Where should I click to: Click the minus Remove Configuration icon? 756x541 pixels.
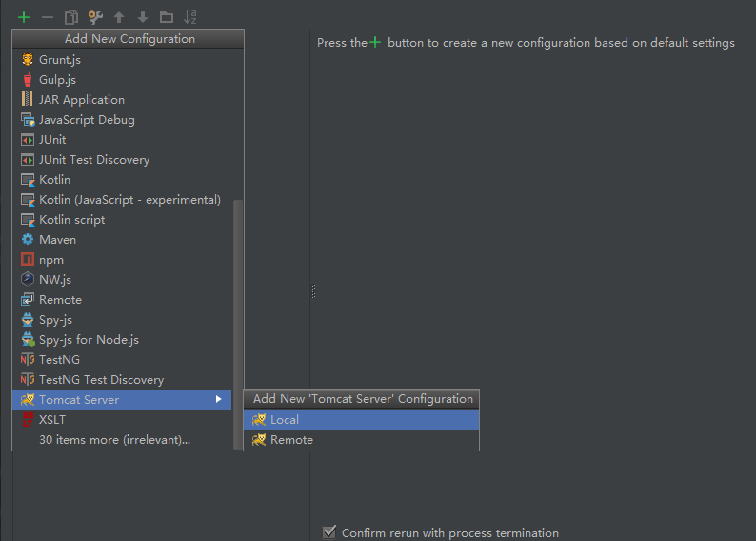click(x=48, y=18)
